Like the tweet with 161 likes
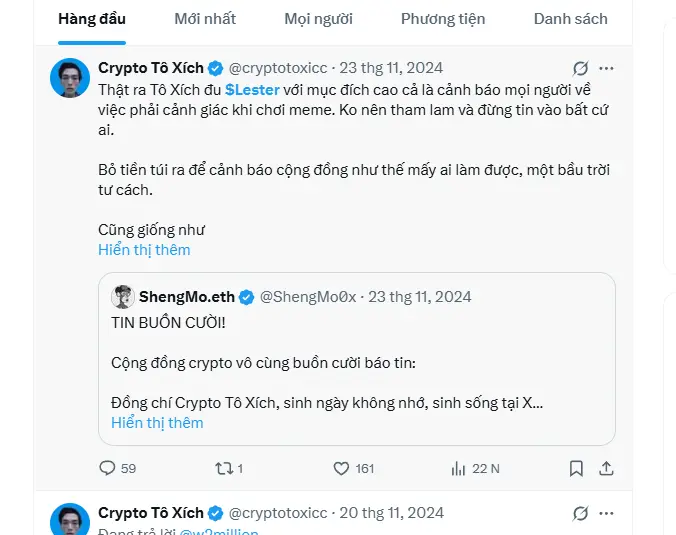This screenshot has height=535, width=676. (341, 468)
